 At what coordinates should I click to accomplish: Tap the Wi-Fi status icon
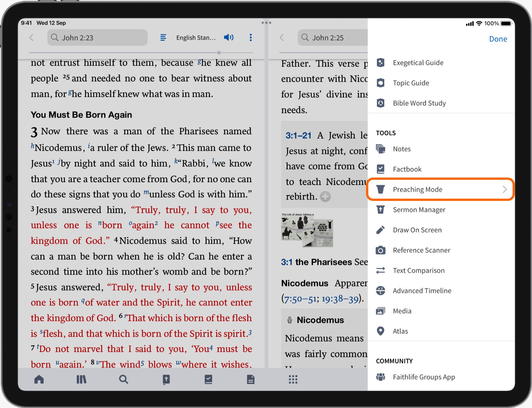pos(479,23)
